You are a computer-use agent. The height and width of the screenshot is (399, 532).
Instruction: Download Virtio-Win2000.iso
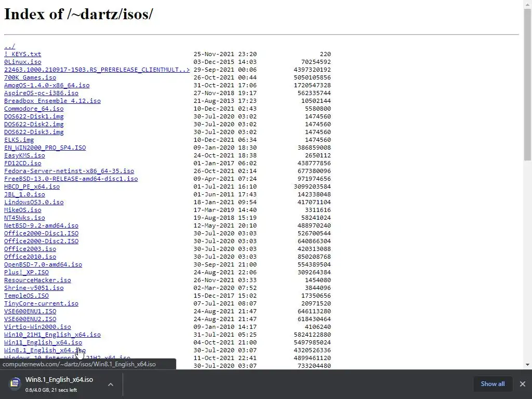click(x=37, y=327)
